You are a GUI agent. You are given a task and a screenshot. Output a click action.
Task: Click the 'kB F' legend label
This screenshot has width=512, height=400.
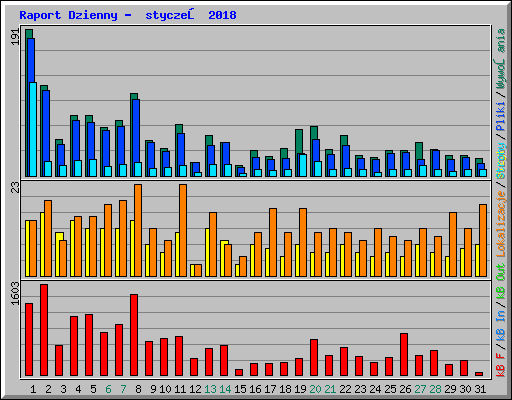pos(501,365)
